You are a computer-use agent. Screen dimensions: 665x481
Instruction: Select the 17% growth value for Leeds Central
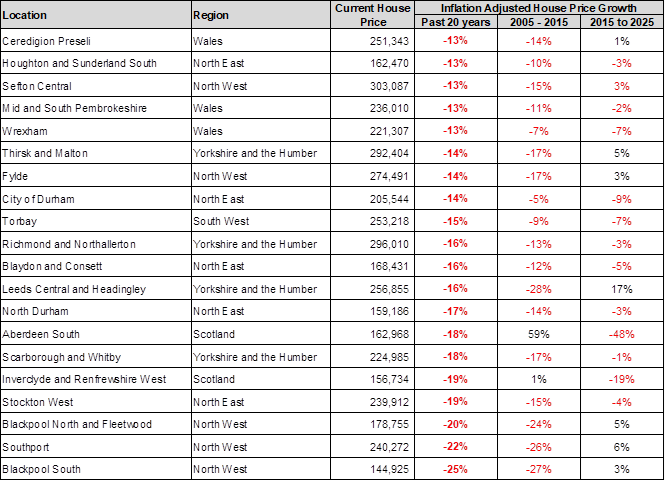[x=621, y=289]
